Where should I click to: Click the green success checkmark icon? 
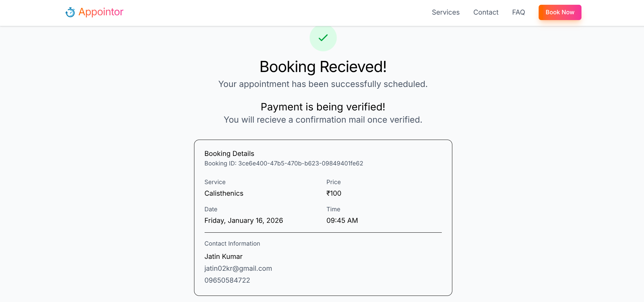click(x=323, y=38)
